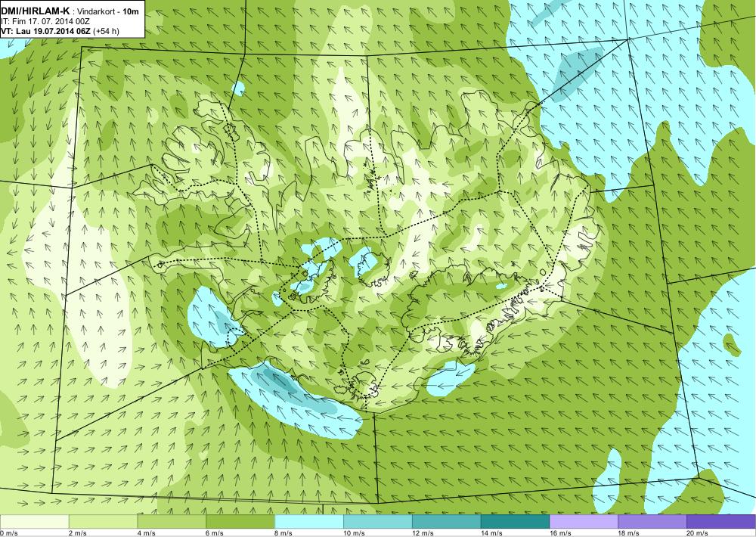Click the "0 m/s" legend label
The width and height of the screenshot is (756, 537).
8,533
